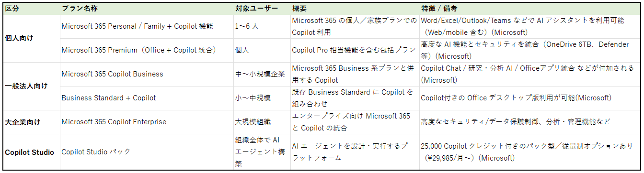Select the 一般法人向け category cell

(31, 86)
